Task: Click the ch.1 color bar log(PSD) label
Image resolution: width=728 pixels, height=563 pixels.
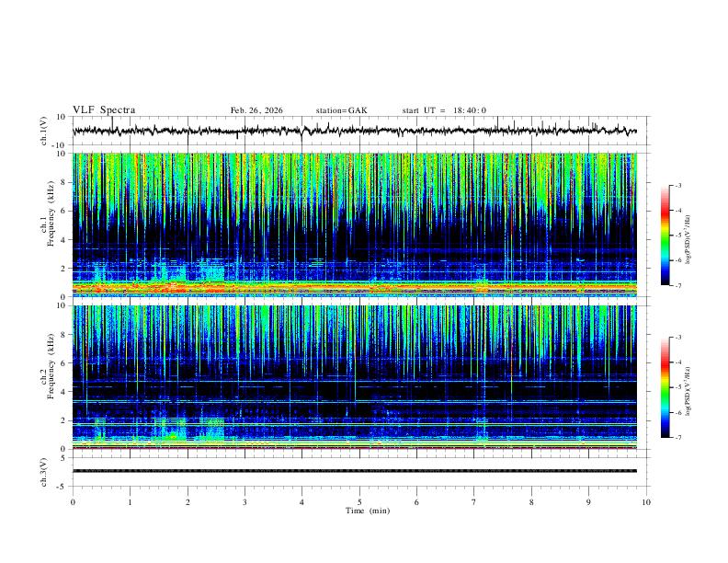Action: (688, 239)
